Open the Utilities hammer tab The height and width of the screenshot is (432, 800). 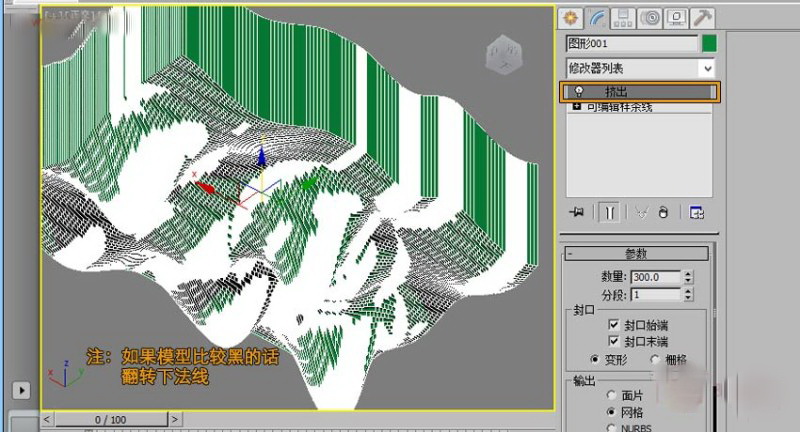pos(703,17)
